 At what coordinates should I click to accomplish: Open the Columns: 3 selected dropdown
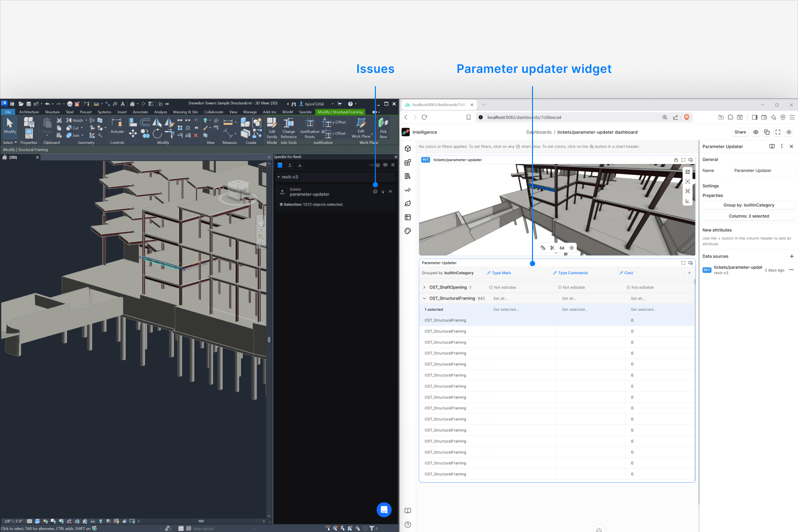pyautogui.click(x=749, y=216)
